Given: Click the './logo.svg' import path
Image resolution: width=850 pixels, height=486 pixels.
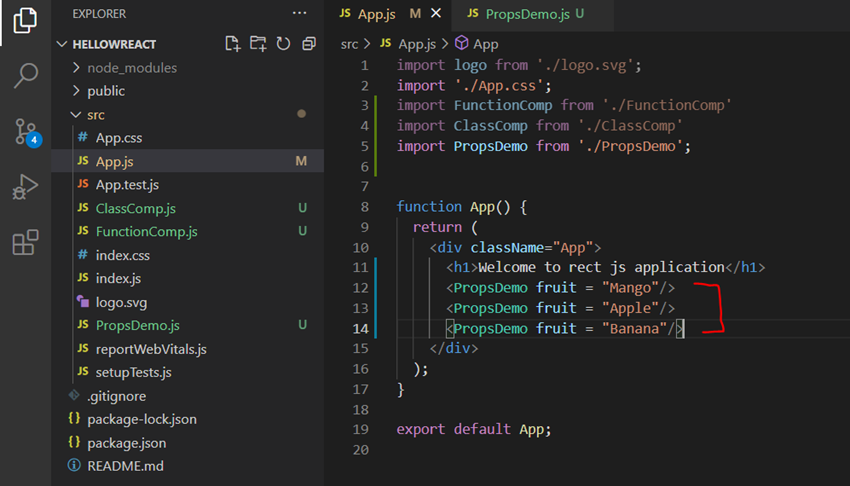Looking at the screenshot, I should tap(585, 66).
